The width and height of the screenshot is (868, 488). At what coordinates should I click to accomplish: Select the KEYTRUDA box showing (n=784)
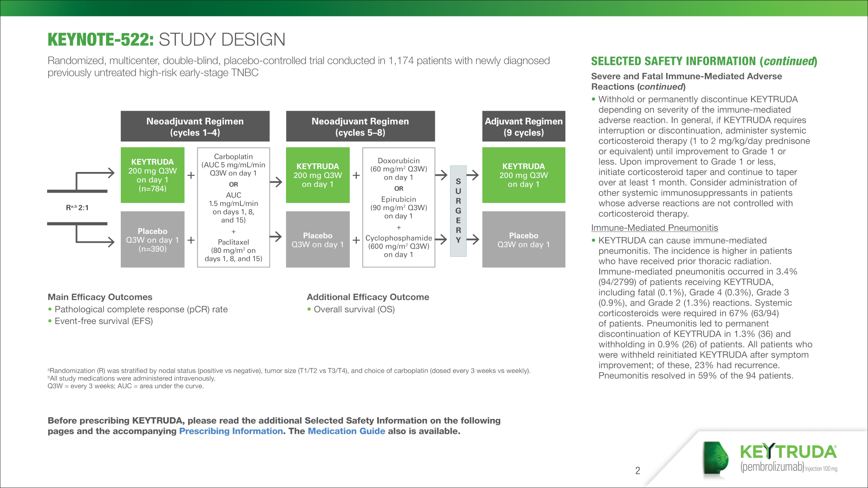(153, 175)
